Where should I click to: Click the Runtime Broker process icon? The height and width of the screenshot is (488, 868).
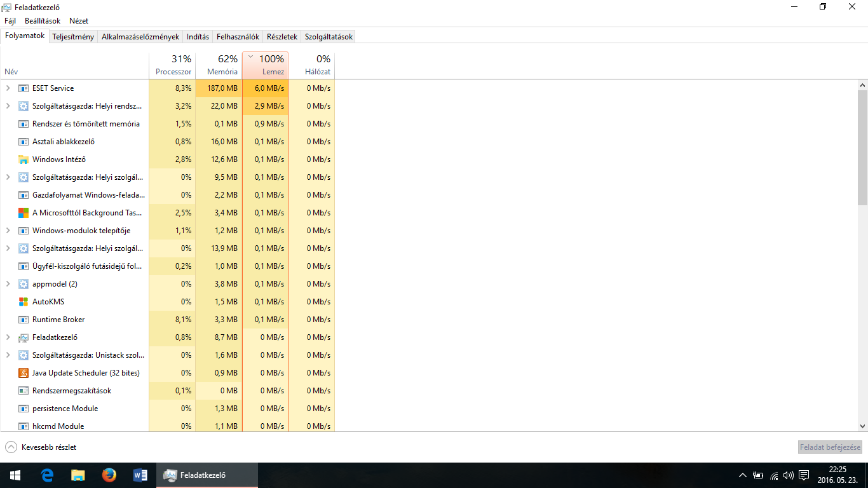coord(24,320)
